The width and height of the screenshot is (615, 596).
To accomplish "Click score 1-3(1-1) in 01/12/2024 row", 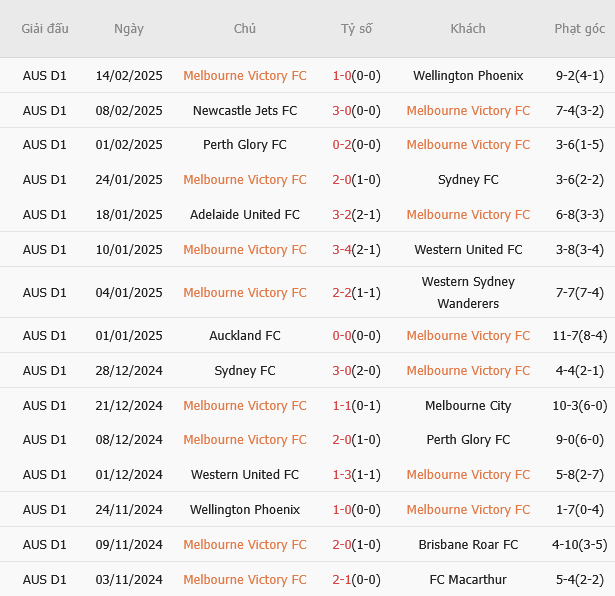I will [357, 474].
